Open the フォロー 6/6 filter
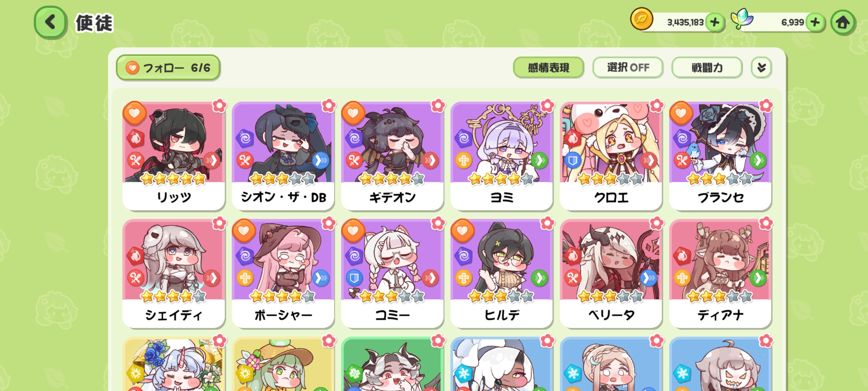Image resolution: width=868 pixels, height=391 pixels. [x=168, y=68]
